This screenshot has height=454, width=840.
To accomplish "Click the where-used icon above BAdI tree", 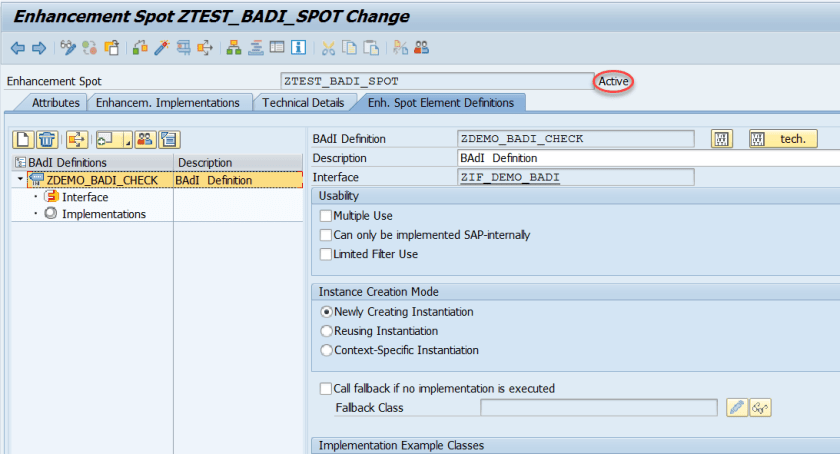I will click(77, 140).
